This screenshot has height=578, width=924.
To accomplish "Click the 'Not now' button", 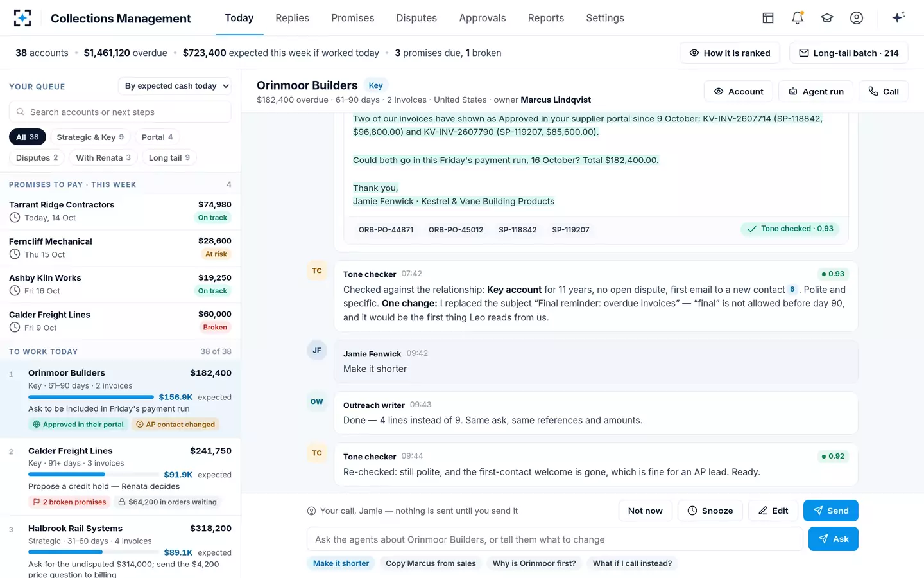I will pos(646,511).
